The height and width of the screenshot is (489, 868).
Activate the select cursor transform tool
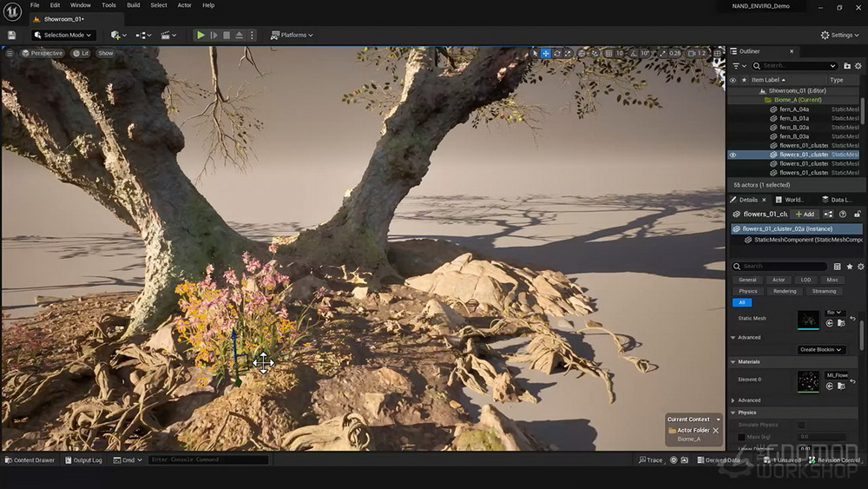(535, 53)
